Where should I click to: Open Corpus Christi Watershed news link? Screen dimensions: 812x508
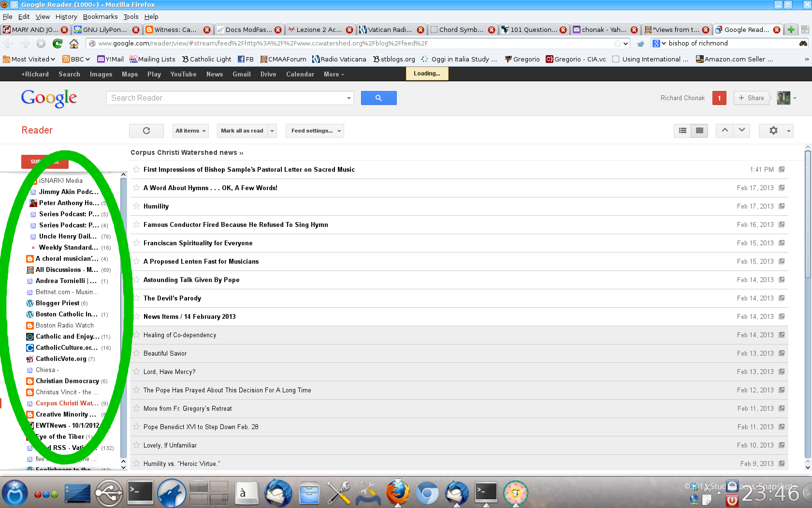(x=187, y=152)
